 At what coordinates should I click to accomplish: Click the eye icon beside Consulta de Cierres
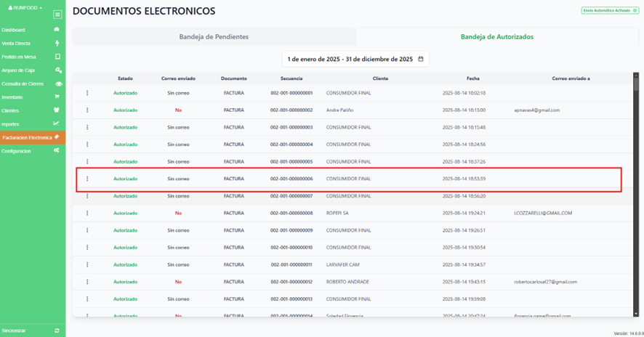59,84
